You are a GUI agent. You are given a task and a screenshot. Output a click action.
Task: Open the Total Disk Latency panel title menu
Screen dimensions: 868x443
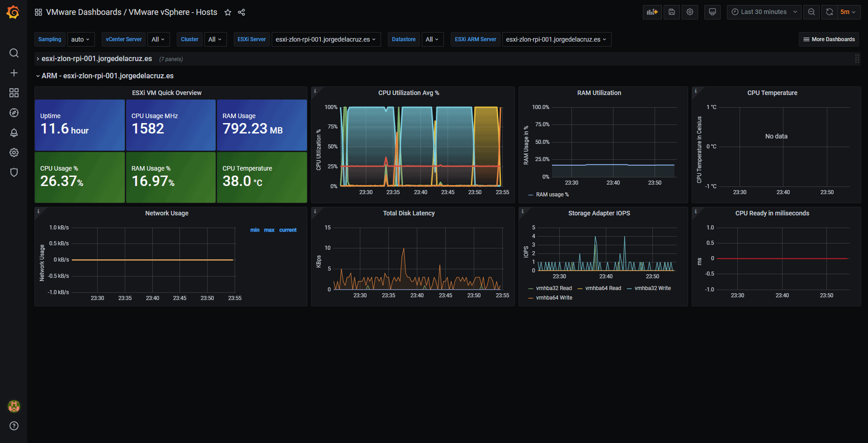click(409, 213)
